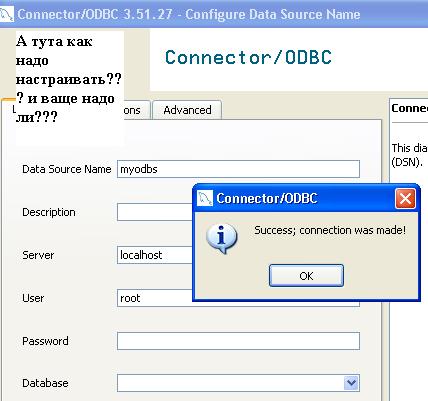Close the success popup with the red X
Screen dimensions: 428x401
coord(405,199)
